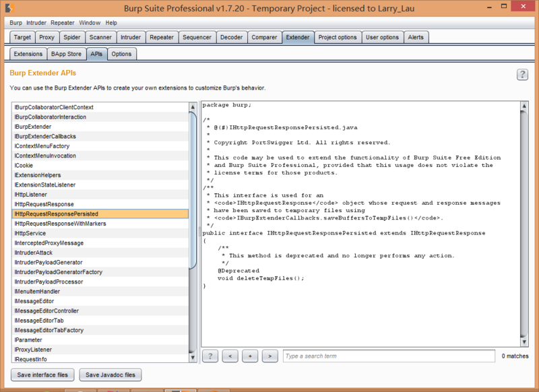Click the API list scroll down arrow
This screenshot has height=392, width=539.
(193, 357)
